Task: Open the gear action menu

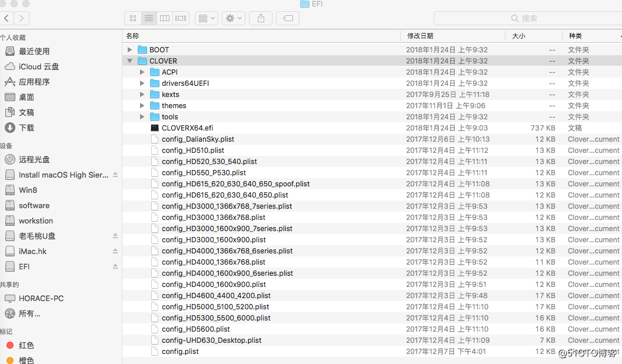Action: [x=233, y=18]
